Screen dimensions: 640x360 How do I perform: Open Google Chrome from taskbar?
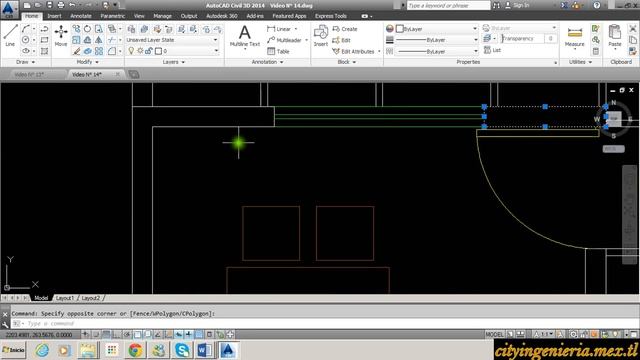(135, 350)
